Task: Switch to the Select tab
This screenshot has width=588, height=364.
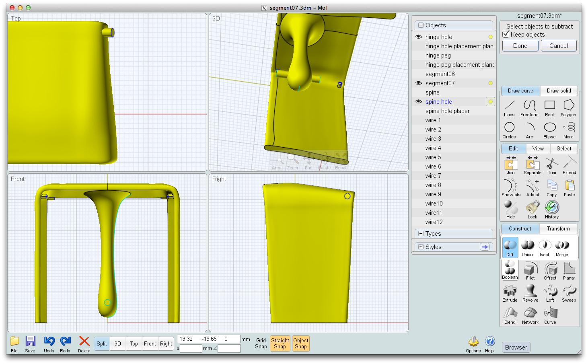Action: pos(564,148)
